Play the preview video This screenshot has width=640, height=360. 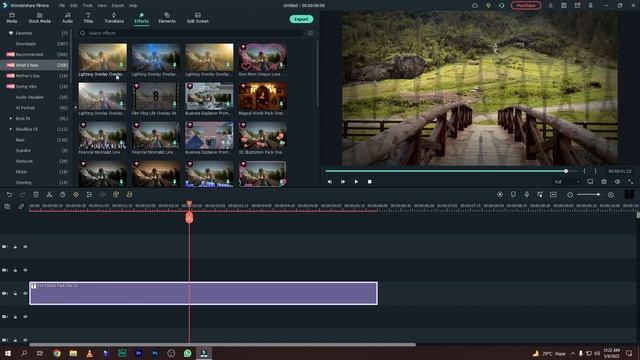coord(356,182)
